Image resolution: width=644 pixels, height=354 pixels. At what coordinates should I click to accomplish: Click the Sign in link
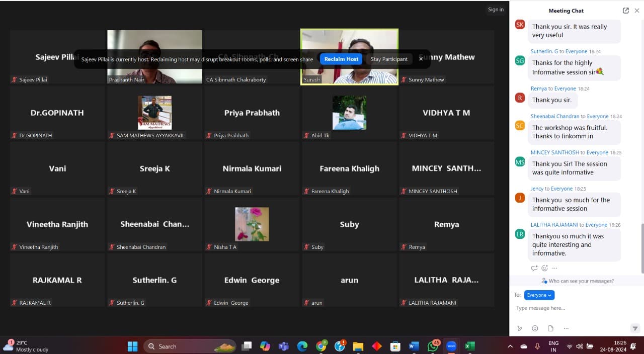pyautogui.click(x=496, y=10)
